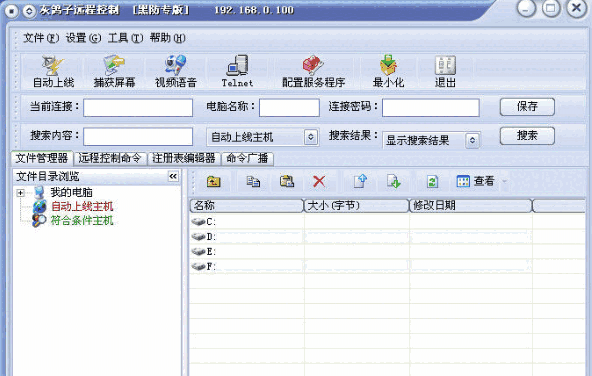Click the round stop button in title bar

(x=11, y=11)
